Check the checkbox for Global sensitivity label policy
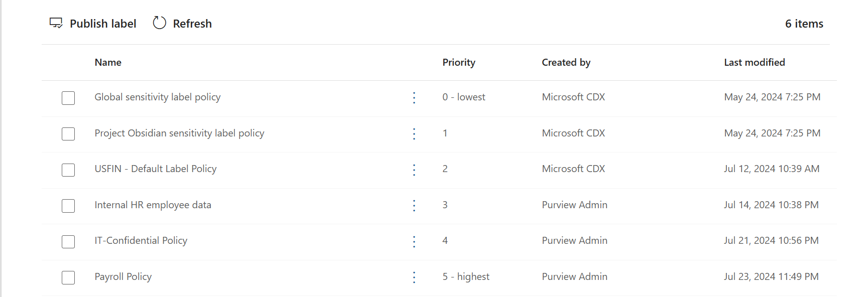The height and width of the screenshot is (297, 868). pyautogui.click(x=68, y=98)
